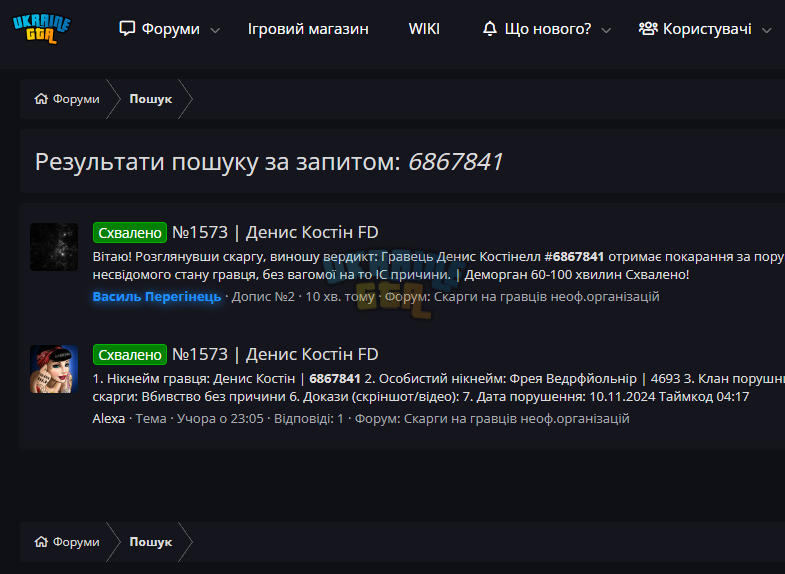Open the Ігровий магазин menu item
The width and height of the screenshot is (785, 574).
pos(308,29)
